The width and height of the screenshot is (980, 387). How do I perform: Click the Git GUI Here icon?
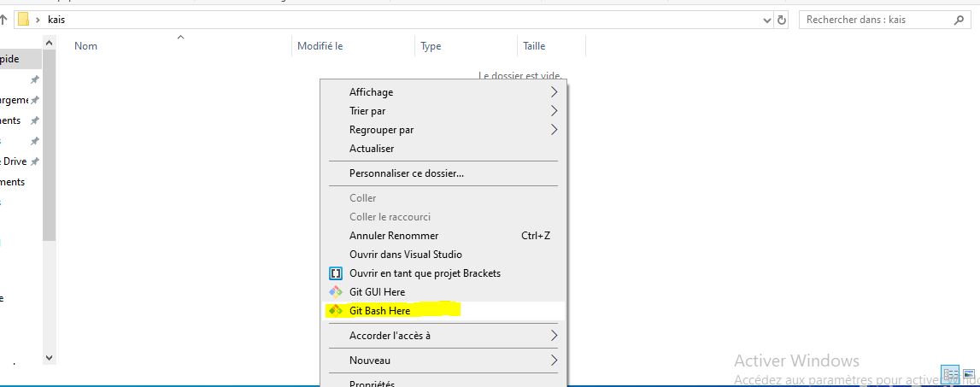(x=336, y=292)
